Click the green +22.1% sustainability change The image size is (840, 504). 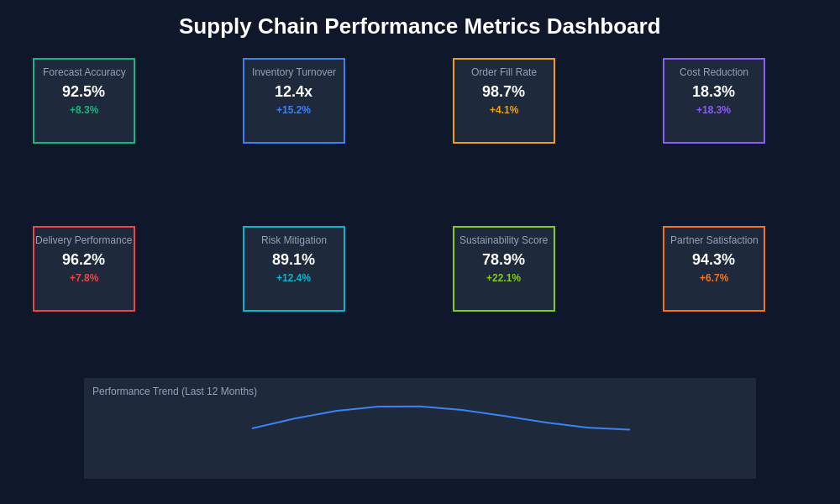(x=504, y=278)
